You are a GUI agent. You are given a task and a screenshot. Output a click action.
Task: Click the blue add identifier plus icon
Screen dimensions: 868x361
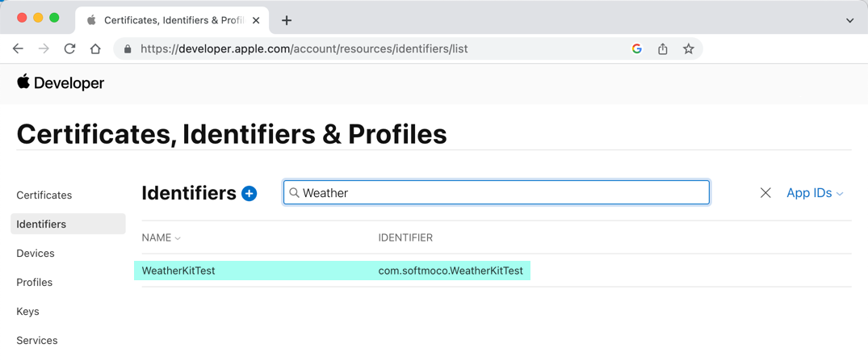(249, 194)
